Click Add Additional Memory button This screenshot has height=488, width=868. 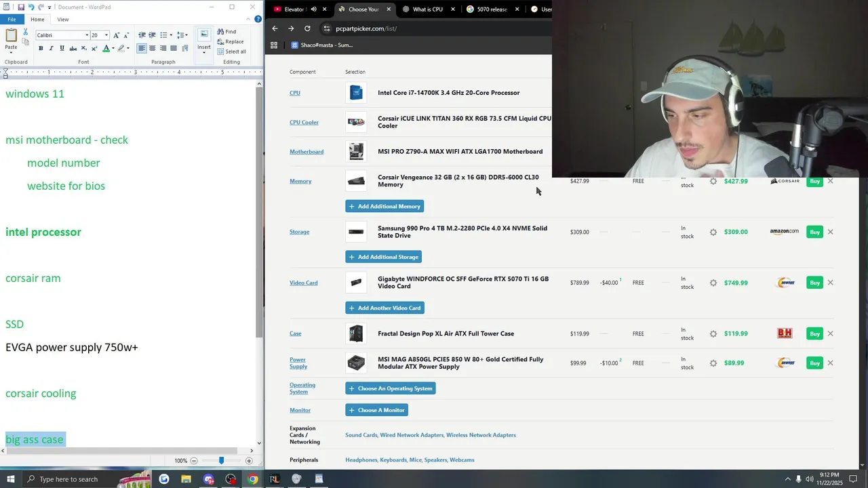(384, 206)
